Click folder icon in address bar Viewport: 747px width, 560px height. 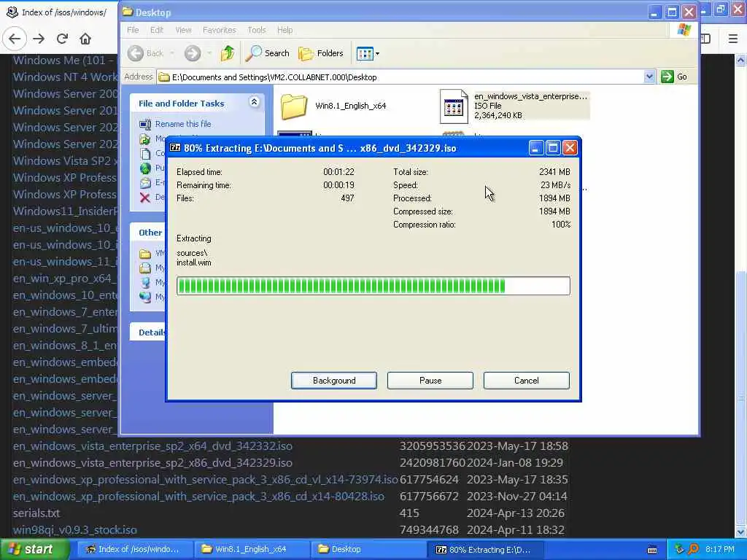click(x=164, y=77)
